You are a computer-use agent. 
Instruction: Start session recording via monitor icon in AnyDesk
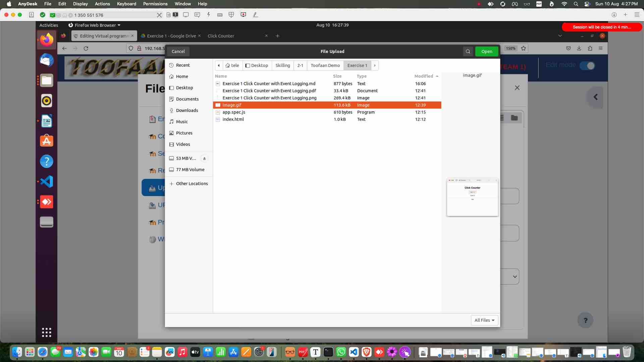pyautogui.click(x=244, y=15)
